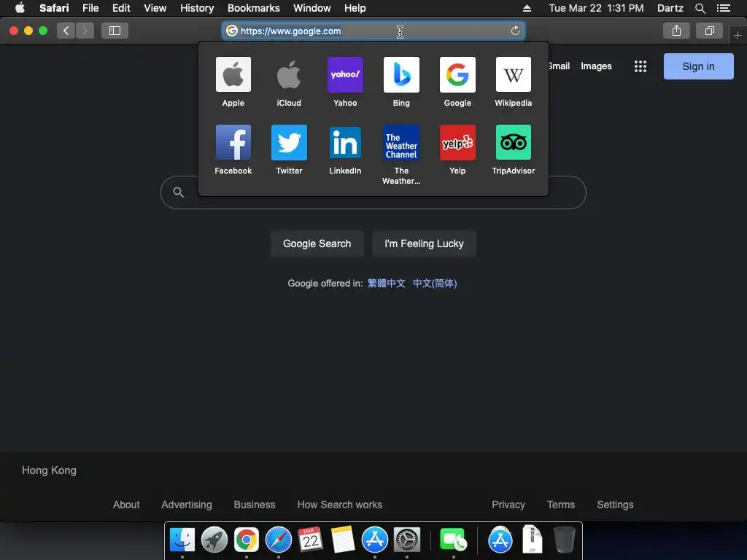The height and width of the screenshot is (560, 747).
Task: Open Notes in the Dock
Action: pos(343,540)
